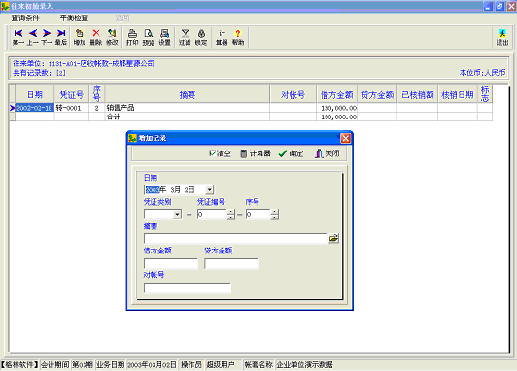Open the 平衡检查 menu
The image size is (517, 371).
pos(74,18)
